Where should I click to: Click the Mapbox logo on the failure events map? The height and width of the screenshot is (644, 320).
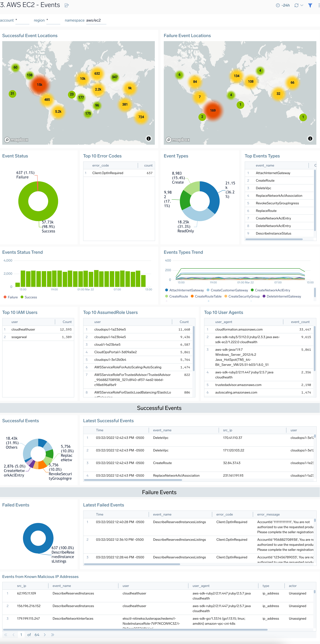pos(178,140)
